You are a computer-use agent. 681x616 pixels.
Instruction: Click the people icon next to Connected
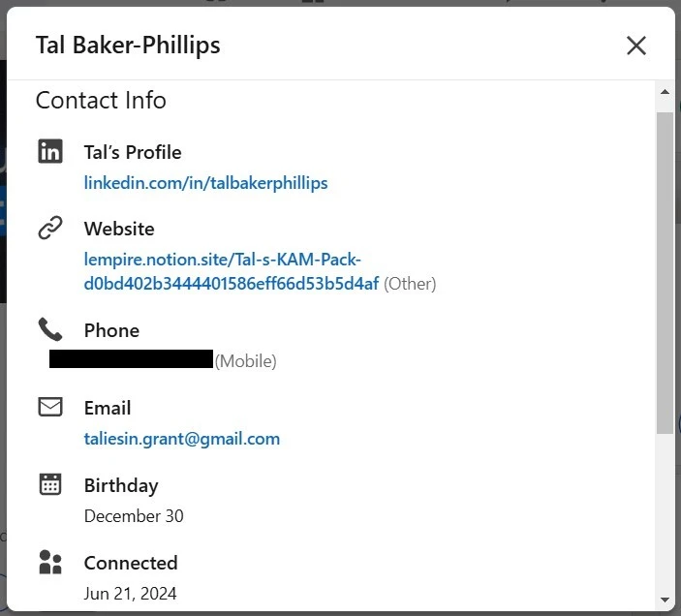[x=50, y=562]
